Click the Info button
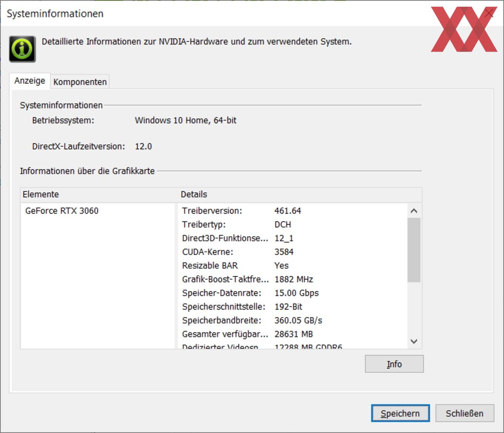This screenshot has width=504, height=433. (394, 364)
